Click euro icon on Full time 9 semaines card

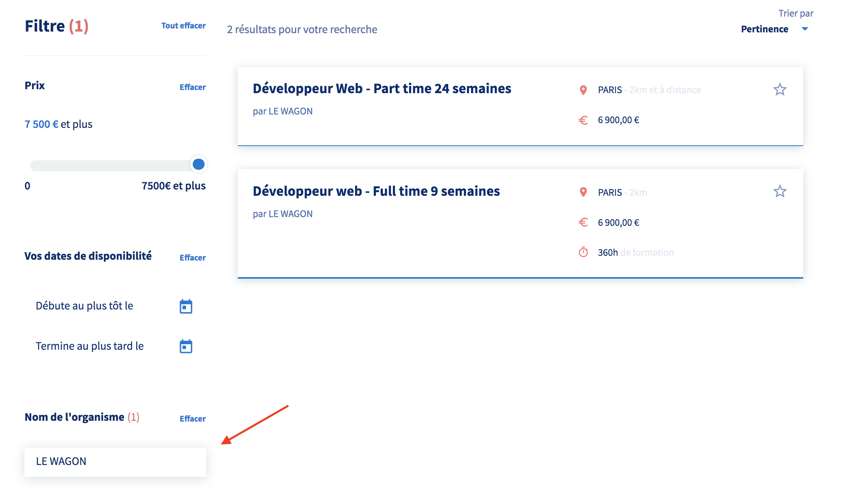pyautogui.click(x=583, y=222)
